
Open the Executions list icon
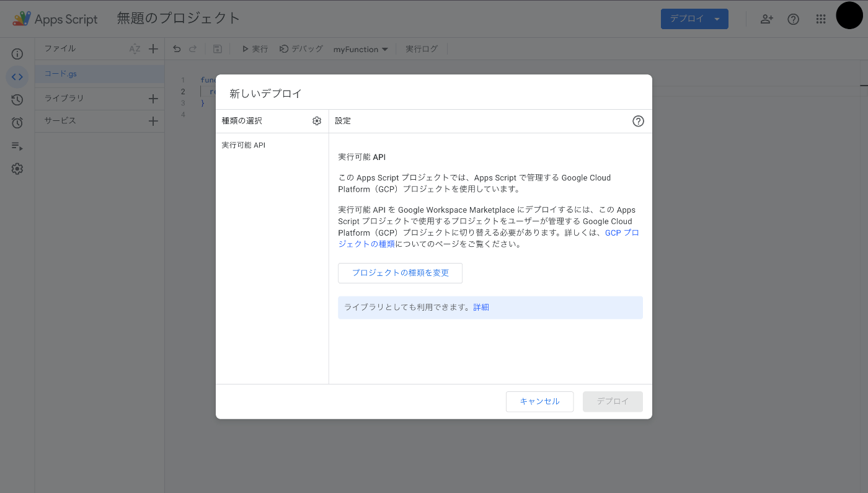17,146
